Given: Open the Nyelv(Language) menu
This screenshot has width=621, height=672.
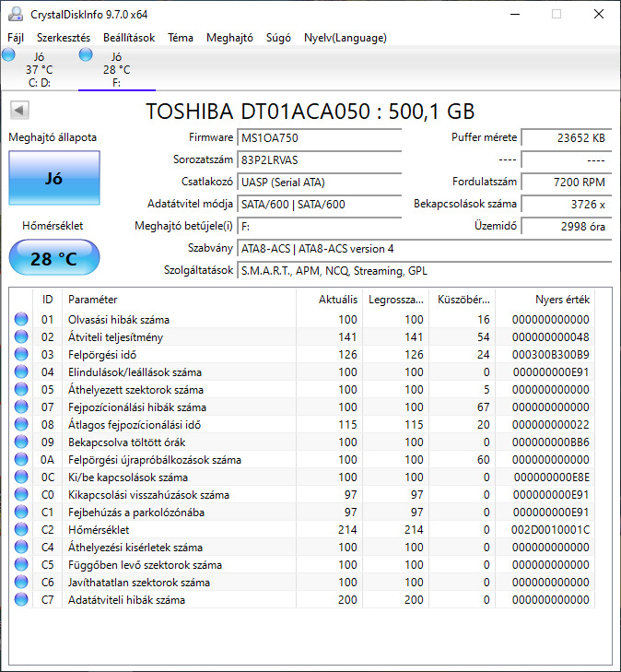Looking at the screenshot, I should [346, 38].
